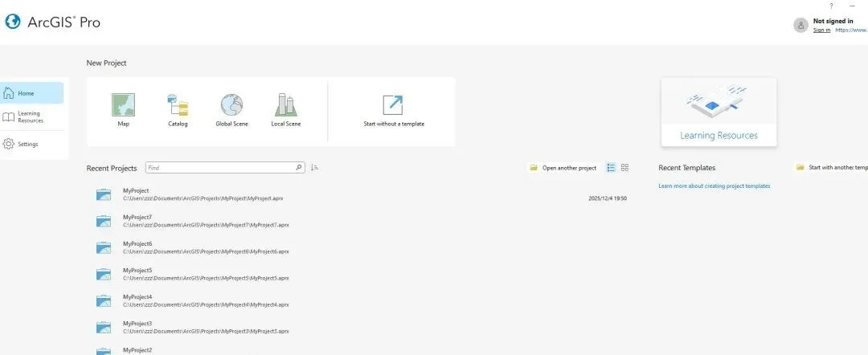Viewport: 868px width, 355px height.
Task: Open the sort recent projects options
Action: 314,168
